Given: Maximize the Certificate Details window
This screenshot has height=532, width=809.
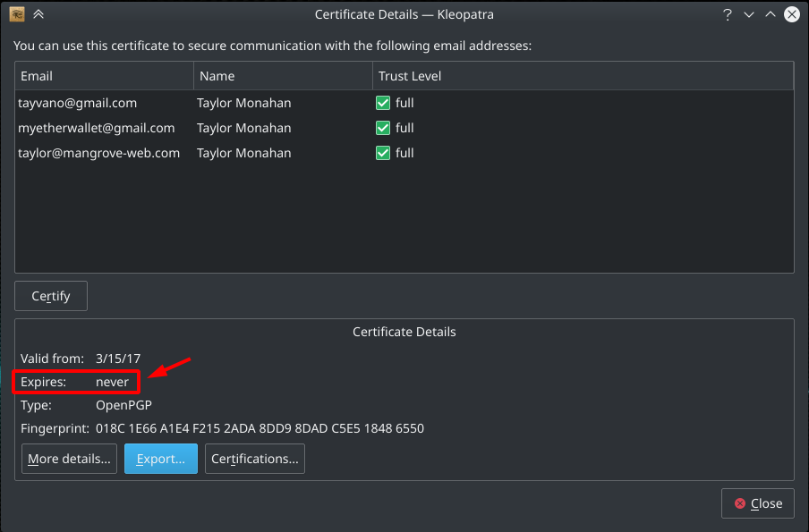Looking at the screenshot, I should (771, 14).
